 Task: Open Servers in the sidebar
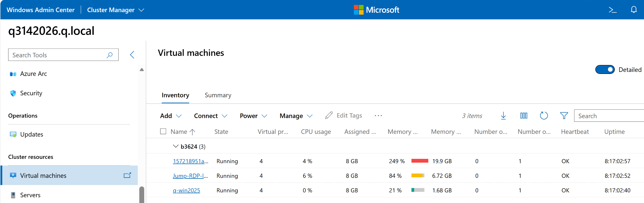30,195
